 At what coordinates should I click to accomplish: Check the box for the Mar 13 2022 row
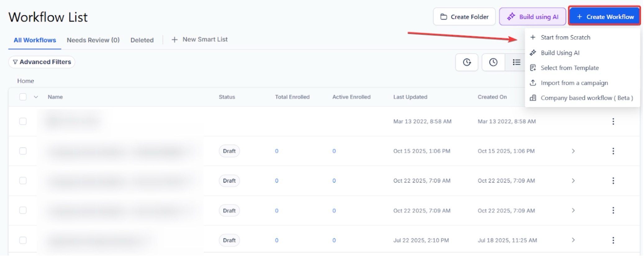click(23, 121)
